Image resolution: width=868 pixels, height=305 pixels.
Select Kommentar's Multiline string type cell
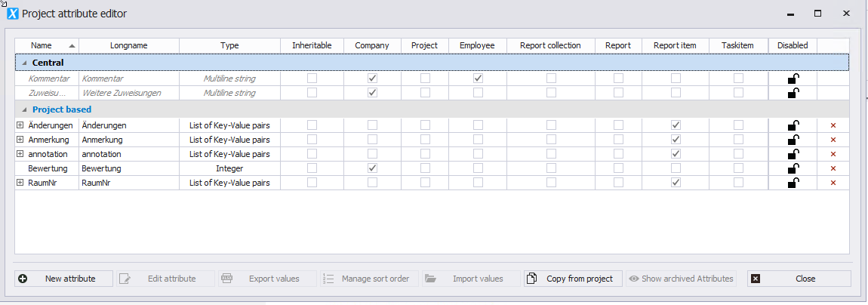tap(229, 79)
